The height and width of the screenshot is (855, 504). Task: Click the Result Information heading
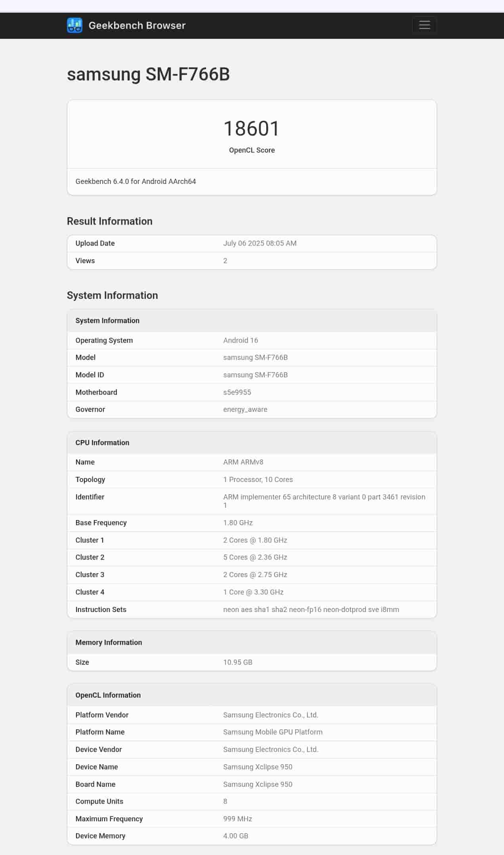coord(109,221)
